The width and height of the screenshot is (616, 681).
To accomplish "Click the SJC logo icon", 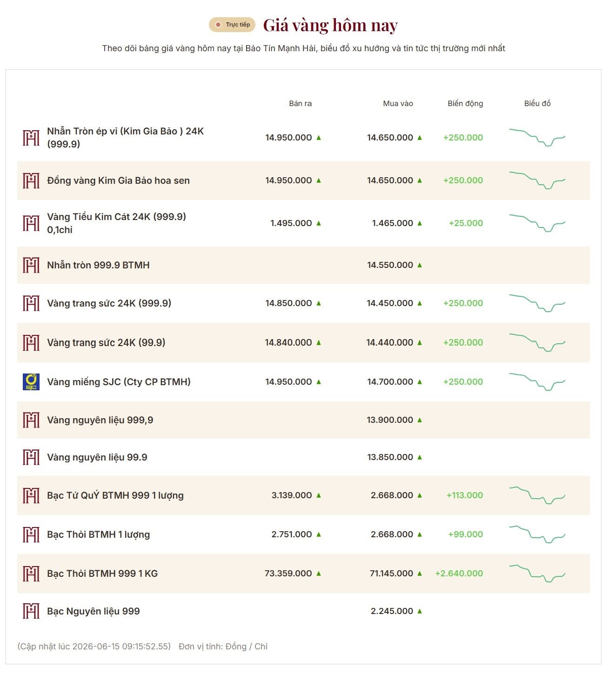I will (31, 382).
